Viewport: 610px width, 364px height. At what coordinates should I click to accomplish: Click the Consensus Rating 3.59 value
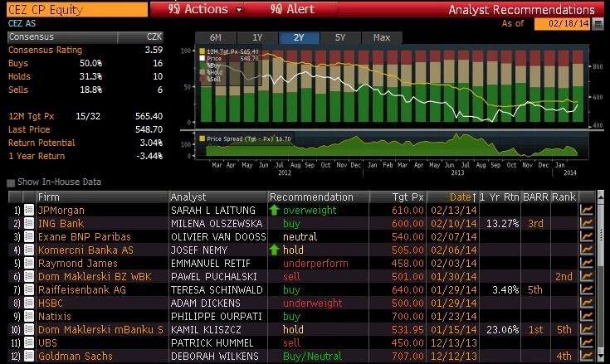tap(154, 50)
